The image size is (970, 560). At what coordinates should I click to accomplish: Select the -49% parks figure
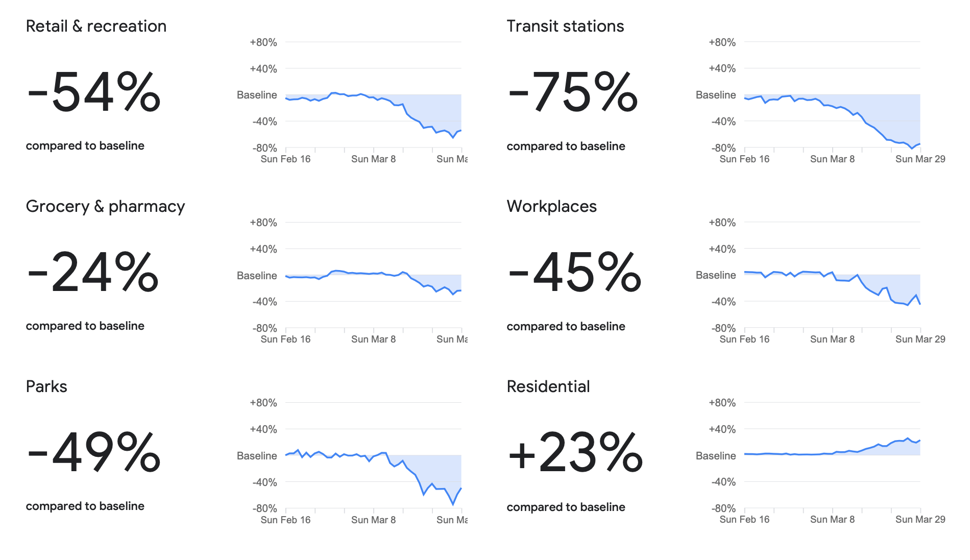click(94, 453)
